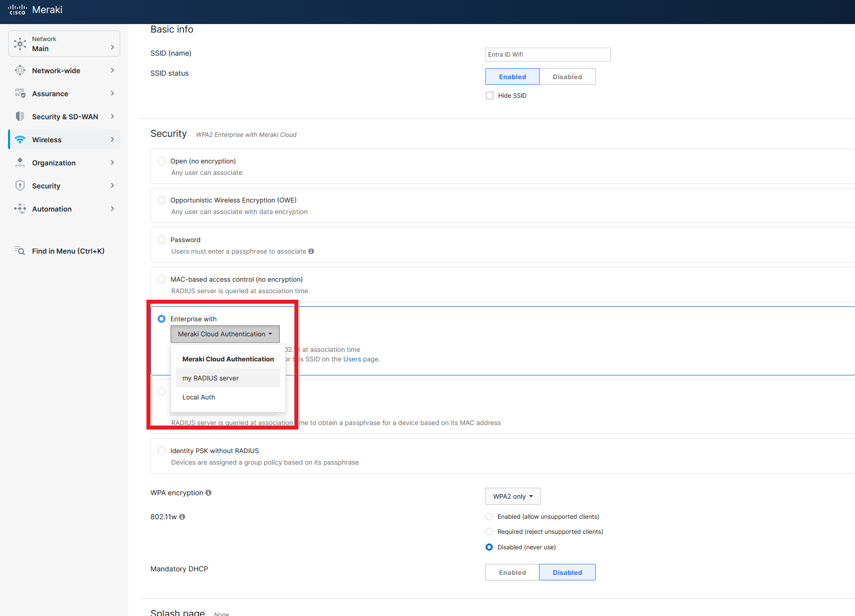Image resolution: width=855 pixels, height=616 pixels.
Task: Select Open (no encryption) radio button
Action: [161, 161]
